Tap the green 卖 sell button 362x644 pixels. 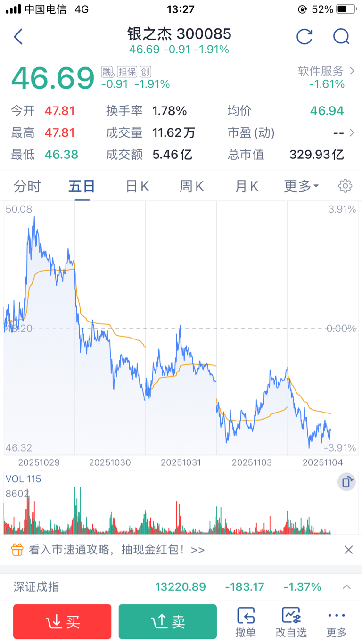168,622
